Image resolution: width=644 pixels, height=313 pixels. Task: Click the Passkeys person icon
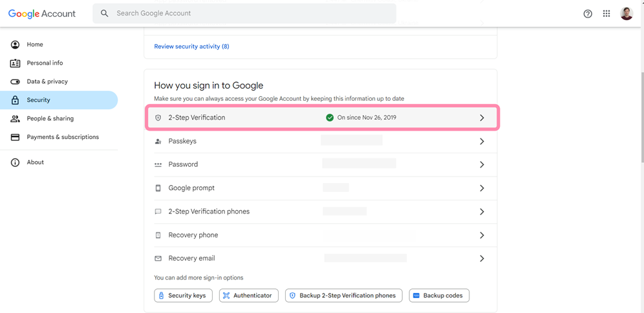[158, 141]
